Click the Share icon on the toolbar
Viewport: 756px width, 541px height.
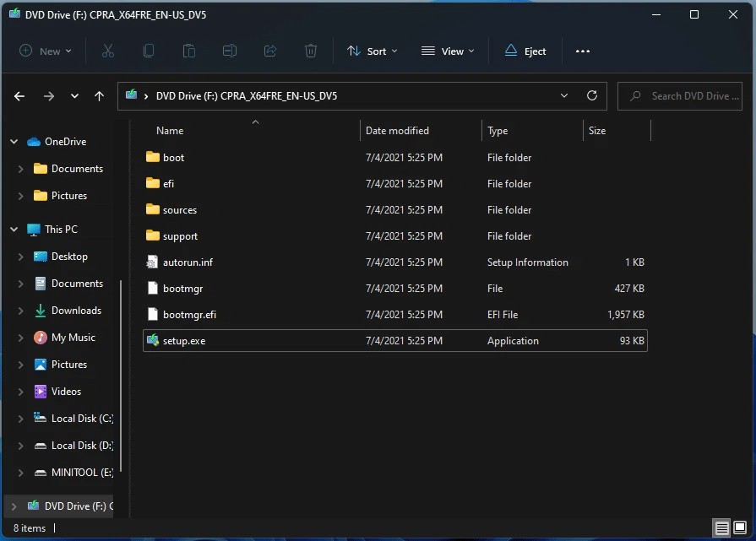pos(269,51)
